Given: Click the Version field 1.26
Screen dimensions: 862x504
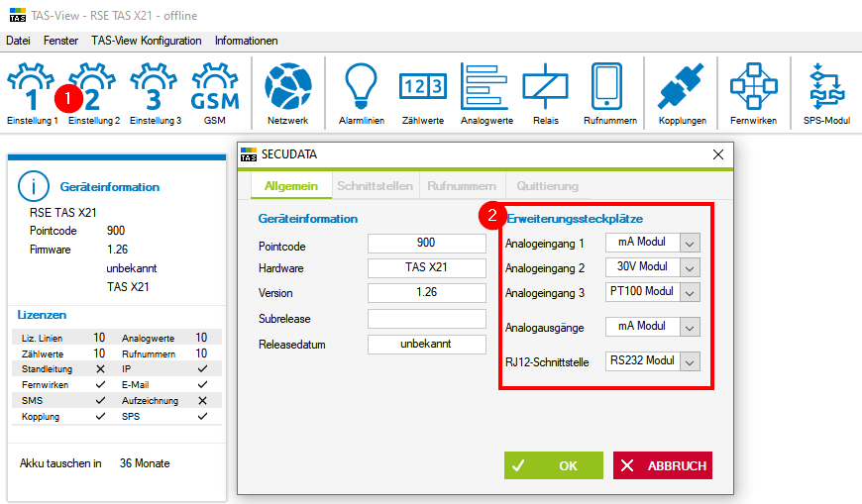Looking at the screenshot, I should point(427,292).
